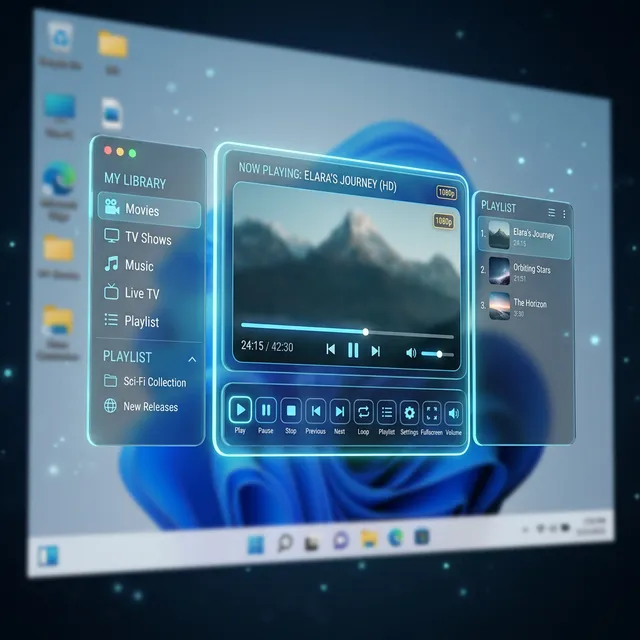Image resolution: width=640 pixels, height=640 pixels.
Task: Select Orbiting Stars in the playlist
Action: click(524, 272)
